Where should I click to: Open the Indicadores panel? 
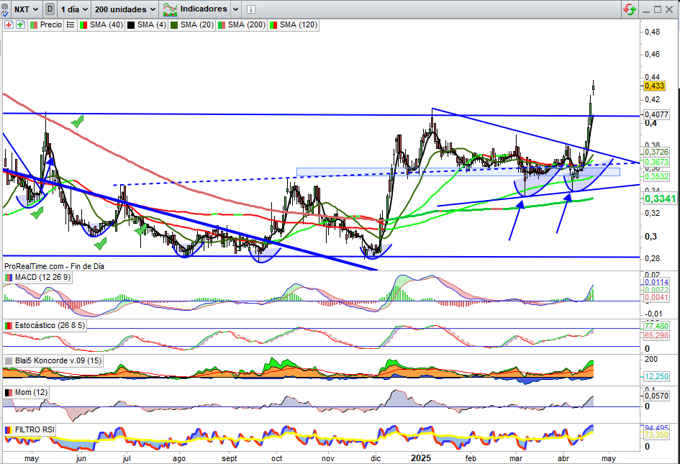[x=196, y=9]
